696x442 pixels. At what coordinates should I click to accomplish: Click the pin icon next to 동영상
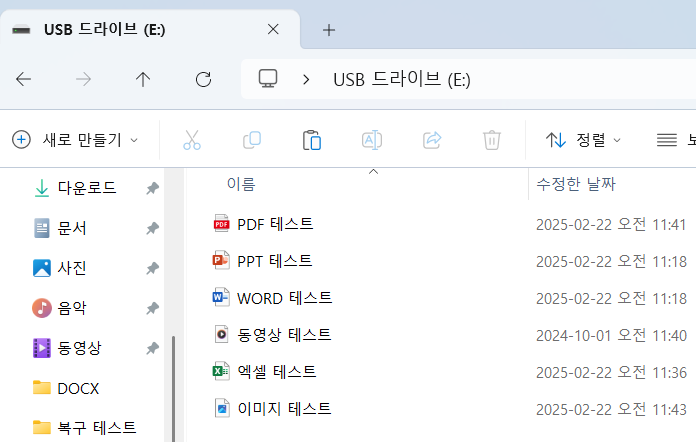pyautogui.click(x=152, y=348)
